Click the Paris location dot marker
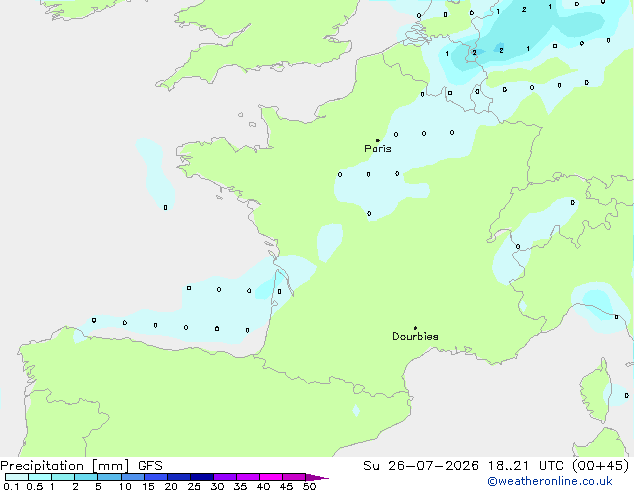This screenshot has width=634, height=490. 378,140
